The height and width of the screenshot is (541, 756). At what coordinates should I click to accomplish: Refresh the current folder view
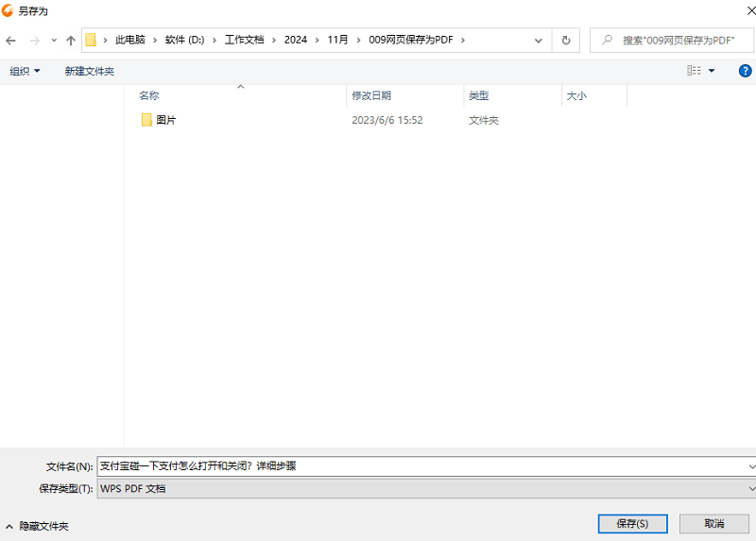[x=566, y=41]
